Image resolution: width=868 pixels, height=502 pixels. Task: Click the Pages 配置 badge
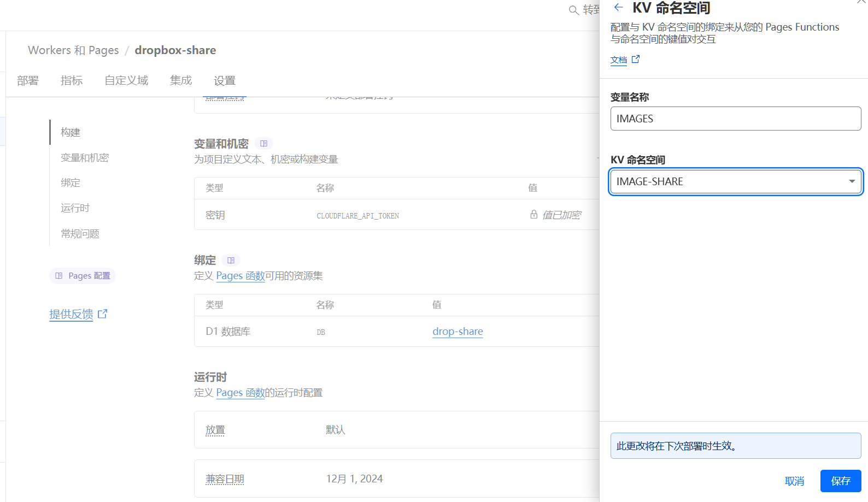[x=83, y=276]
